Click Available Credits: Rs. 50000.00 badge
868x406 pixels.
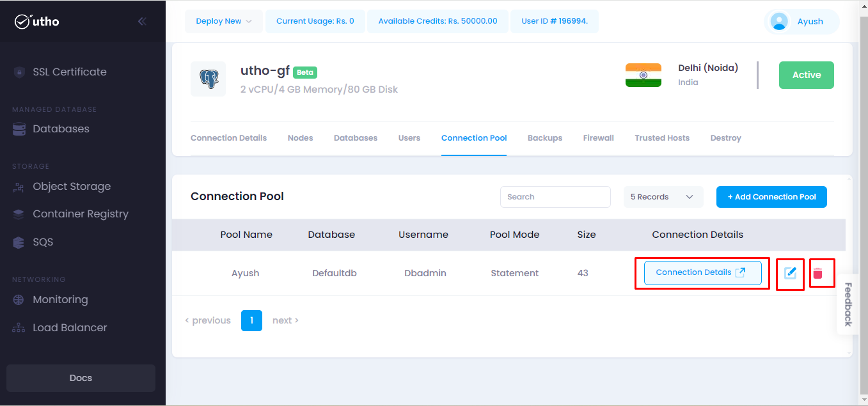(x=438, y=21)
